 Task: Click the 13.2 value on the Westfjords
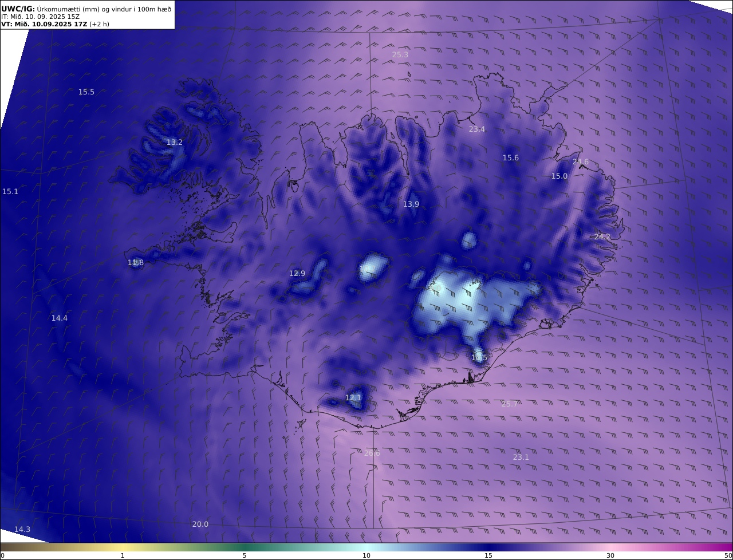tap(175, 143)
